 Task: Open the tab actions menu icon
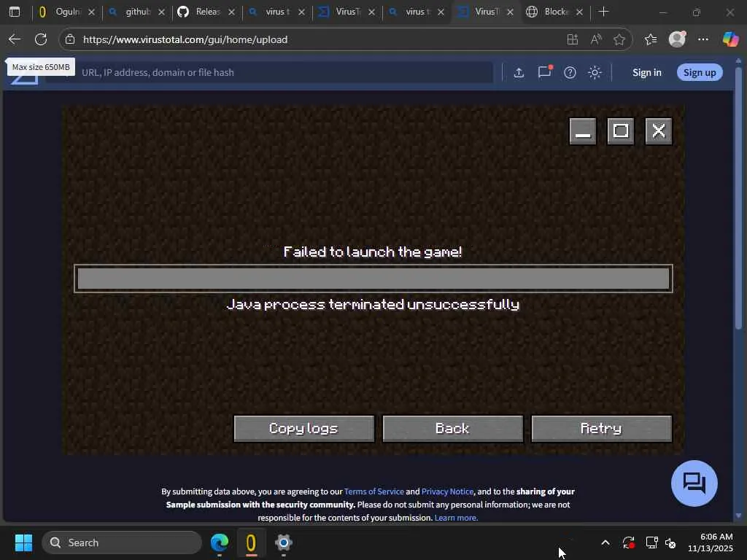15,12
